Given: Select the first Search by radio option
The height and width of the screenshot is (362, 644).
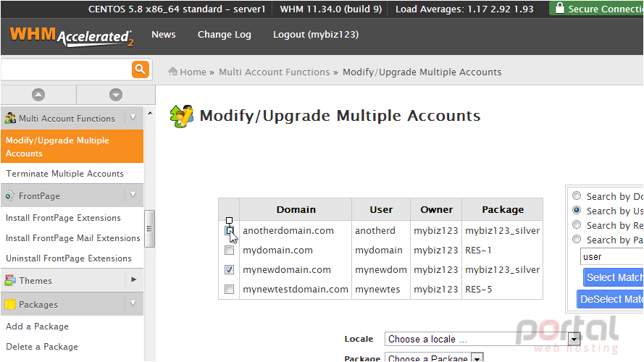Looking at the screenshot, I should (x=577, y=195).
